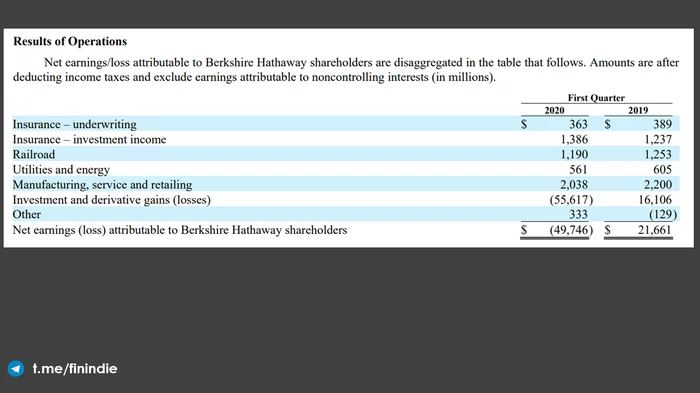Click 'Investment and derivative gains (losses)' label

[x=112, y=200]
